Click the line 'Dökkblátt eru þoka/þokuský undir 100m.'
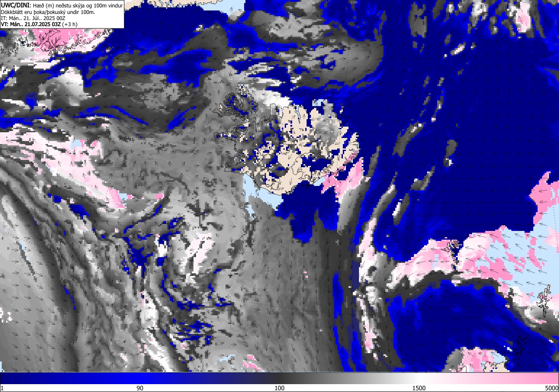The width and height of the screenshot is (559, 392). [48, 12]
